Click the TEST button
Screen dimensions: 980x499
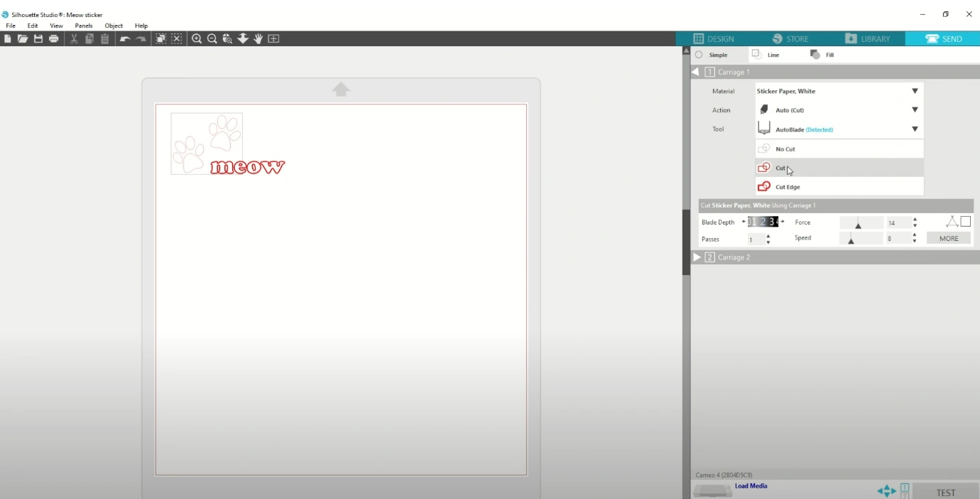(945, 492)
